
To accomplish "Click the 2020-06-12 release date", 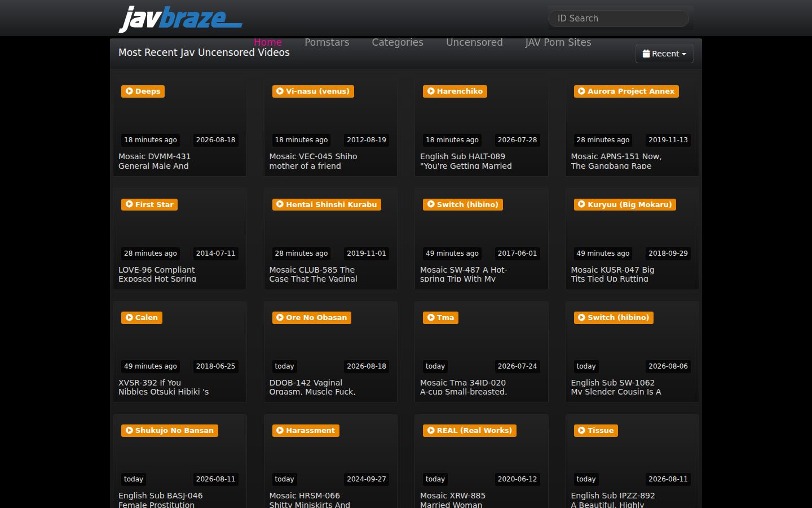I will 517,479.
